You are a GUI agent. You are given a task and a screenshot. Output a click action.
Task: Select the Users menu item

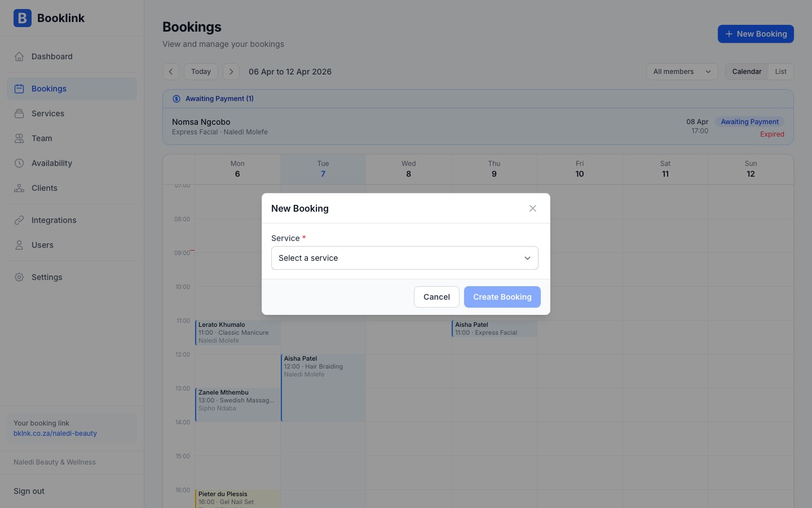pos(19,245)
